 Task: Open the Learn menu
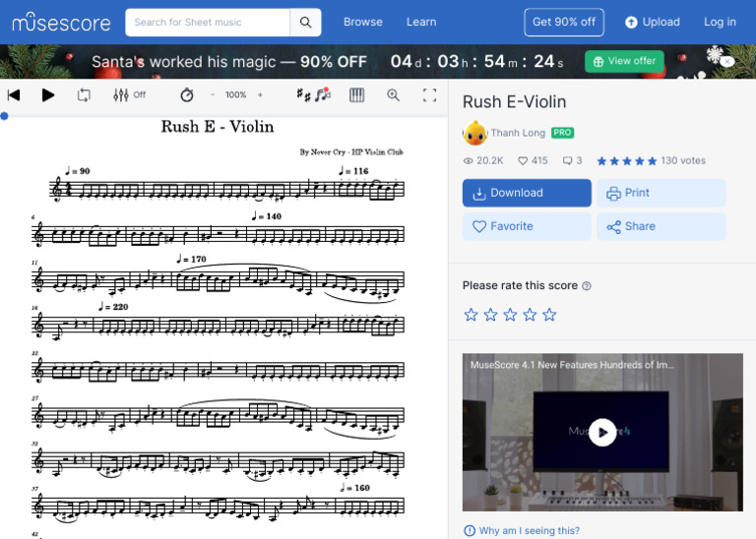[421, 22]
